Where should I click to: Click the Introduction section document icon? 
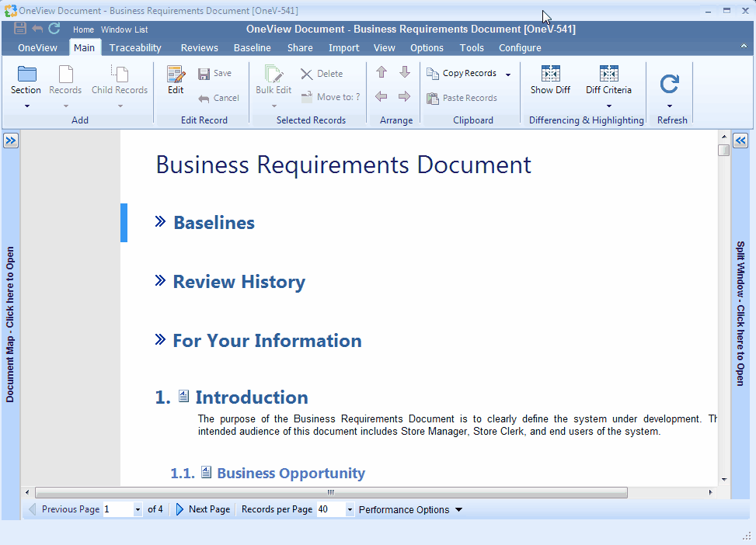[183, 396]
